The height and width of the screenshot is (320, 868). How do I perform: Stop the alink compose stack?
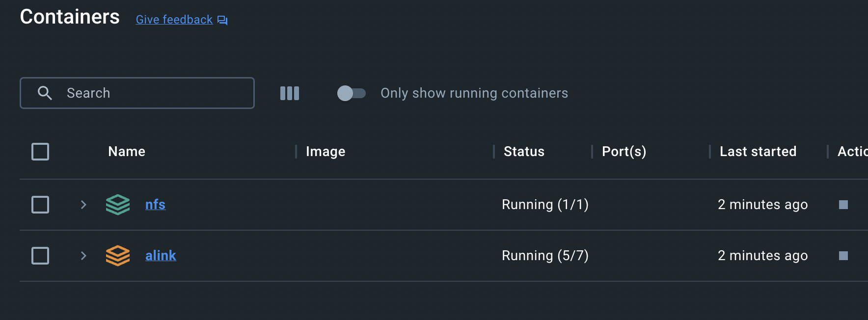tap(843, 256)
